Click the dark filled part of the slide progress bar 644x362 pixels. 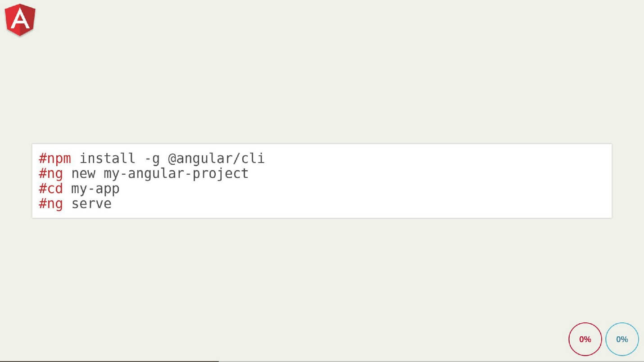108,361
